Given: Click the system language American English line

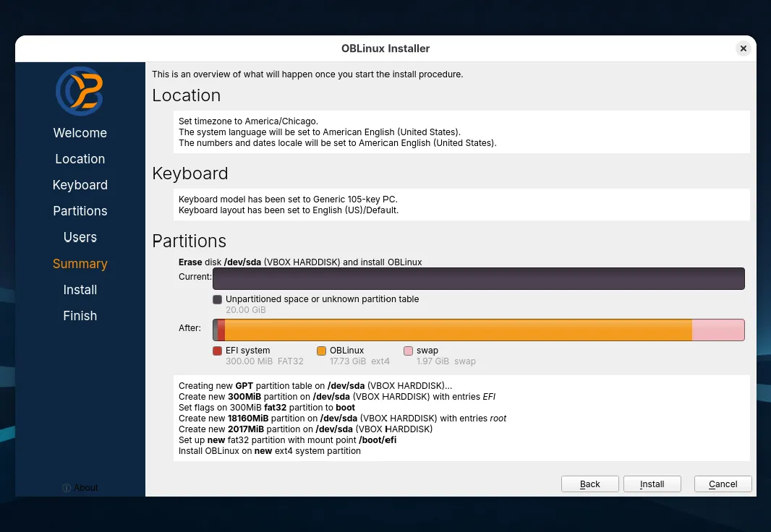Looking at the screenshot, I should click(320, 132).
